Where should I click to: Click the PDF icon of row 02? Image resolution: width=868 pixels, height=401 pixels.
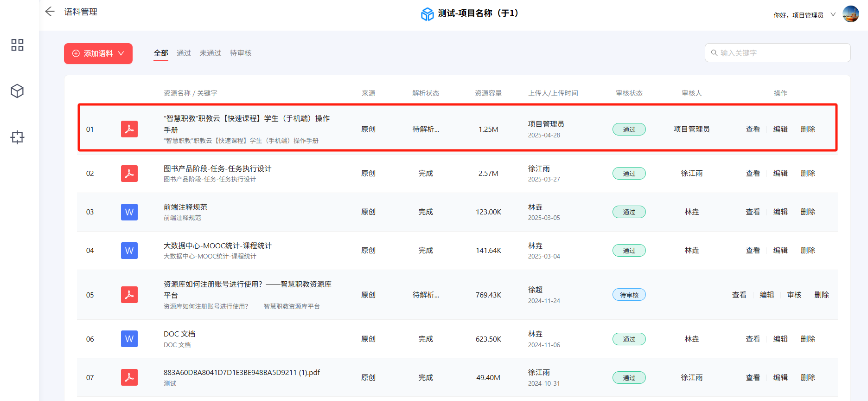click(x=129, y=174)
